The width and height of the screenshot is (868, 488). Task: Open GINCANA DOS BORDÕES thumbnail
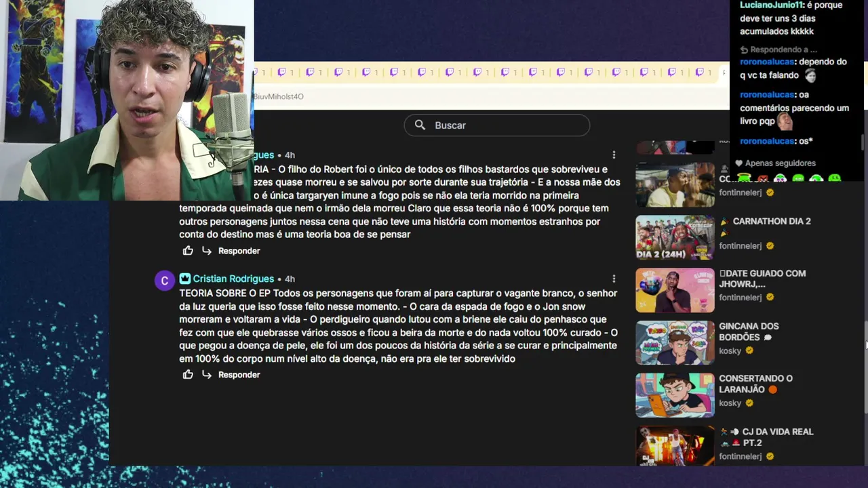pyautogui.click(x=675, y=343)
